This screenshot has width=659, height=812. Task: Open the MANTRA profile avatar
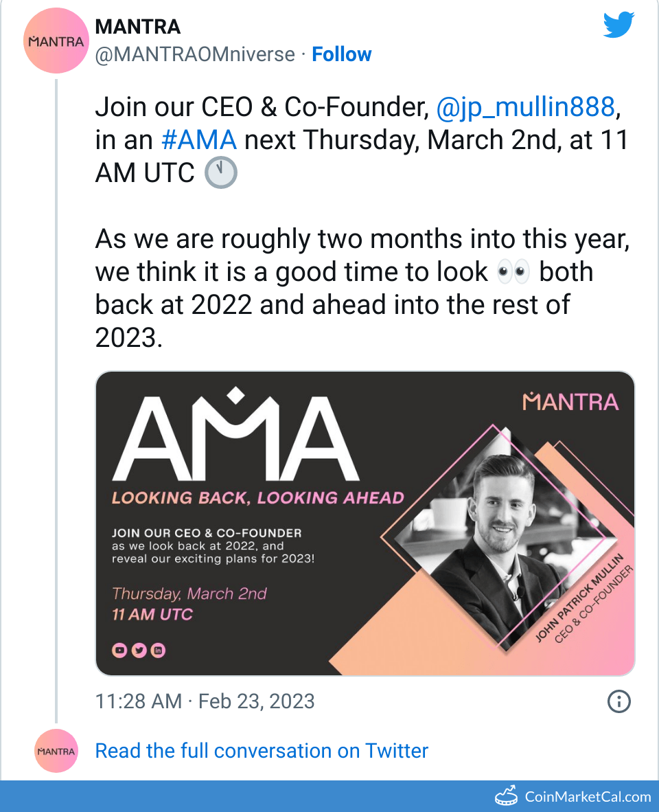tap(56, 41)
